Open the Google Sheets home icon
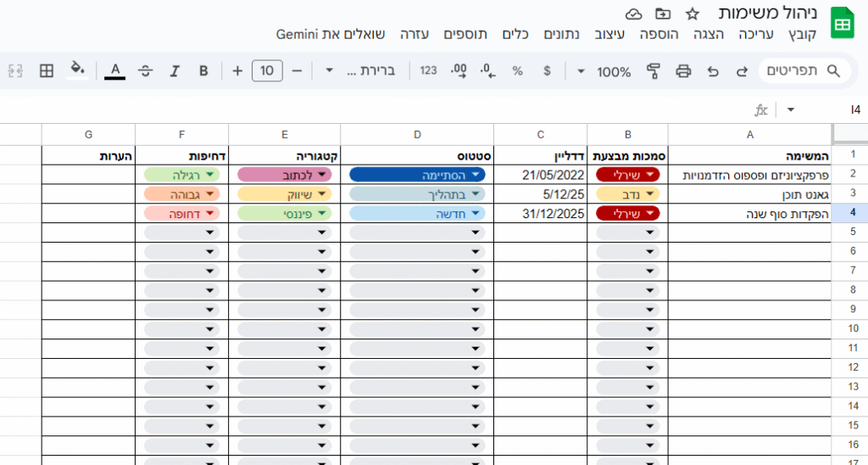Viewport: 868px width, 465px height. tap(842, 23)
